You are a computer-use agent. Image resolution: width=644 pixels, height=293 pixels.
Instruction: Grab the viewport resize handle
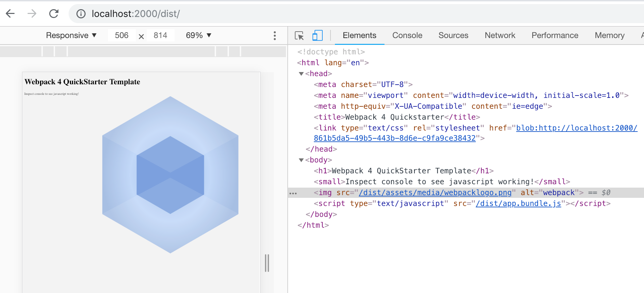pyautogui.click(x=267, y=263)
